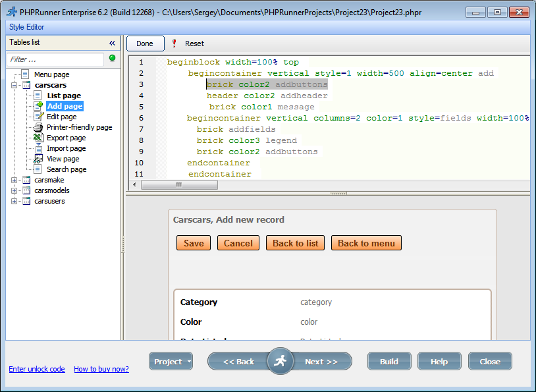Click Back to menu in preview
Viewport: 536px width, 392px height.
367,243
